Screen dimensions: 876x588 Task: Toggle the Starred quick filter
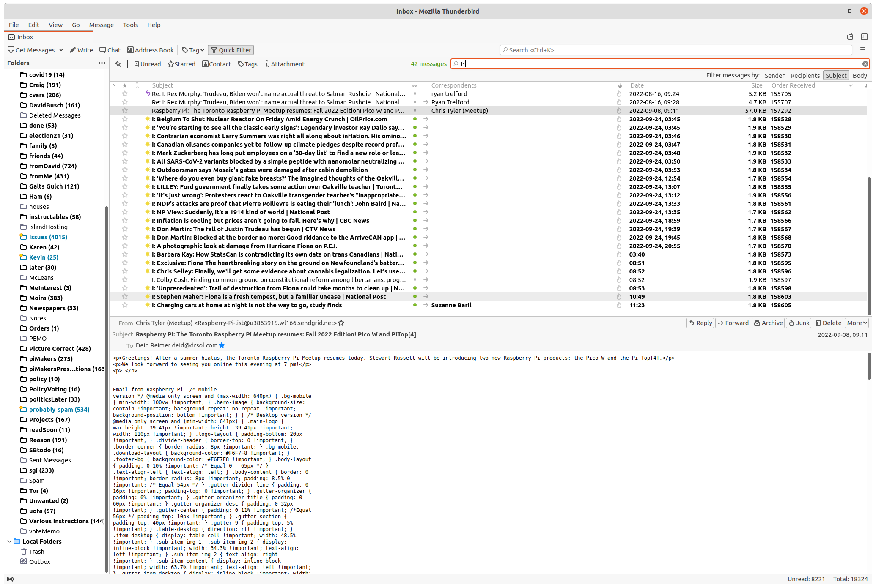(181, 64)
